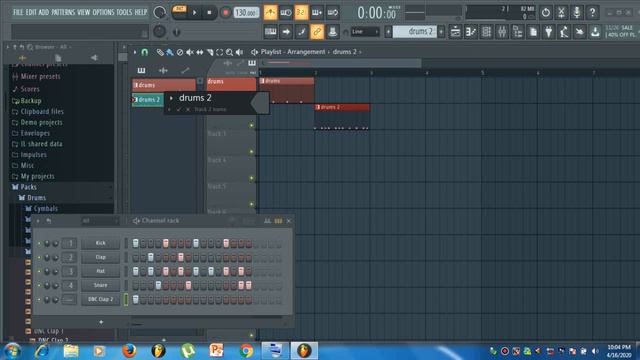Screen dimensions: 640x360
Task: Select the playlist Delete tool
Action: (180, 52)
